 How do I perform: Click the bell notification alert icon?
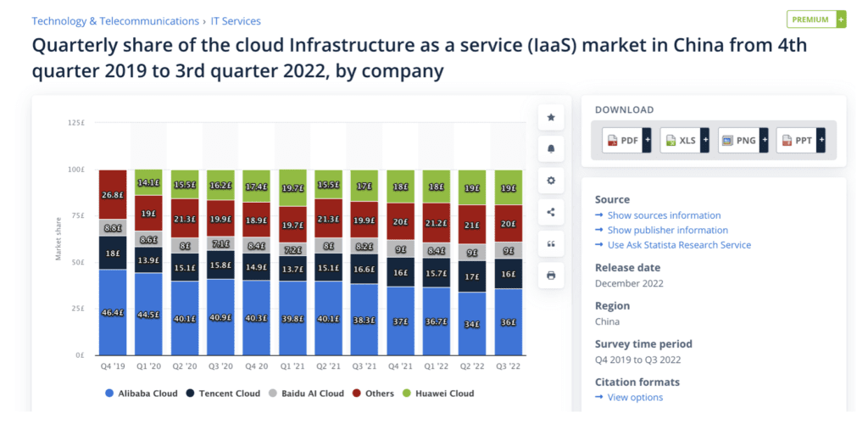click(551, 149)
